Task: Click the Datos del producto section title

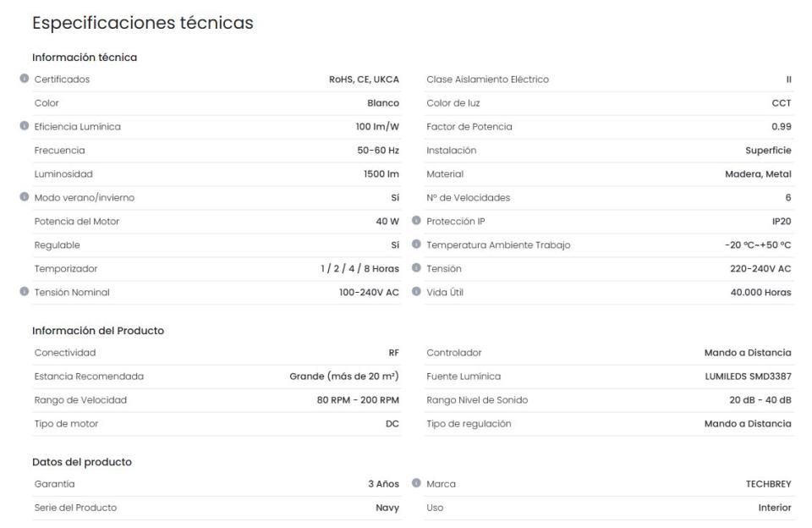Action: click(82, 462)
